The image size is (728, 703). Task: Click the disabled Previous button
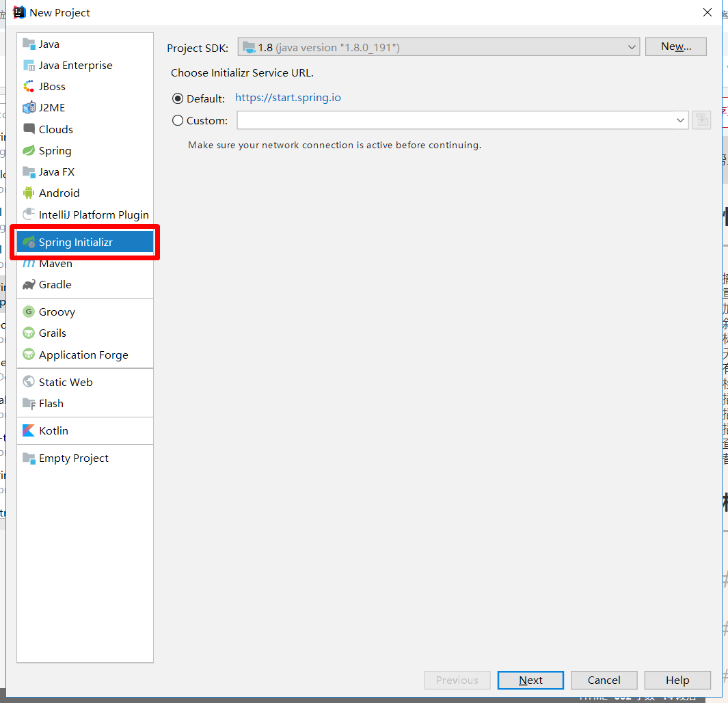[457, 680]
